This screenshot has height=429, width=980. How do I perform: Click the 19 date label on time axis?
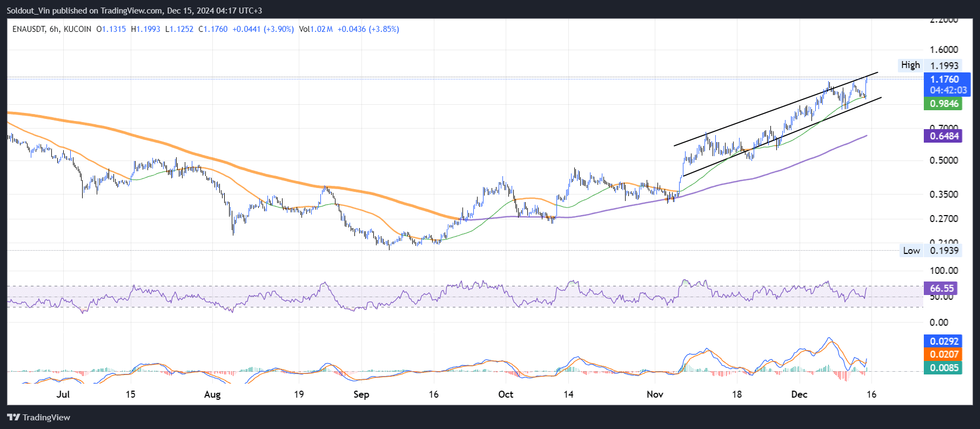click(x=299, y=394)
